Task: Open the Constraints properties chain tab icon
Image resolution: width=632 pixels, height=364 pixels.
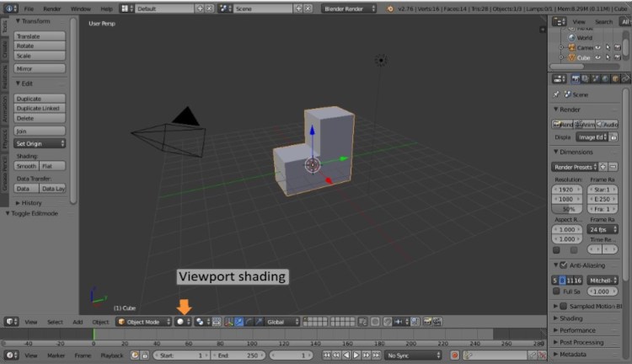Action: 625,79
